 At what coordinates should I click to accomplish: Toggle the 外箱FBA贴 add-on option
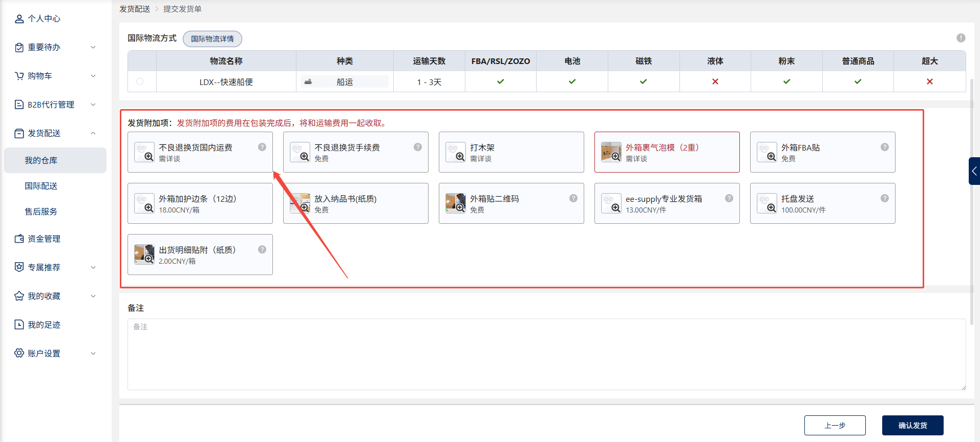click(823, 152)
